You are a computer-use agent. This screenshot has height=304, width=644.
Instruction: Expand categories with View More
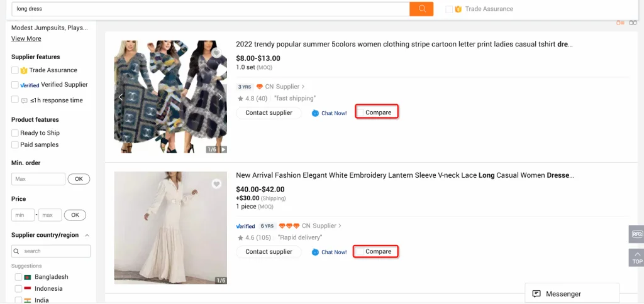pyautogui.click(x=26, y=39)
